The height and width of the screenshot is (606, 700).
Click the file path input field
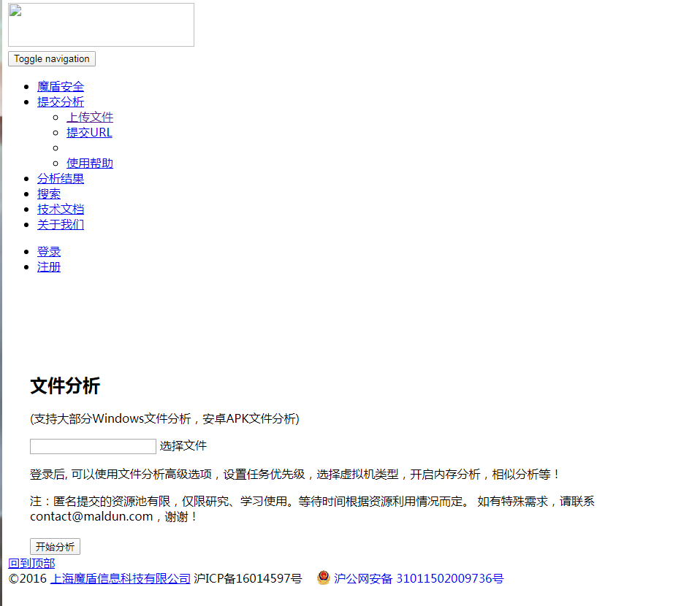click(x=93, y=446)
